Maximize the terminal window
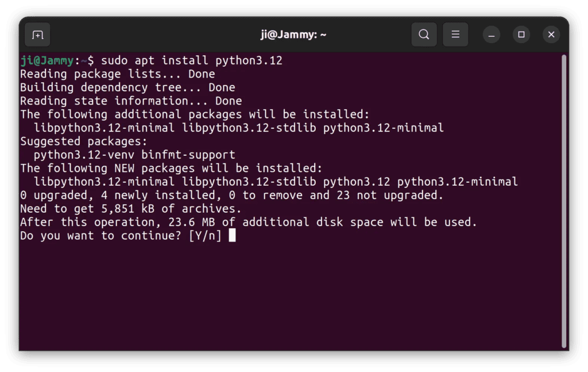The width and height of the screenshot is (588, 372). point(521,34)
